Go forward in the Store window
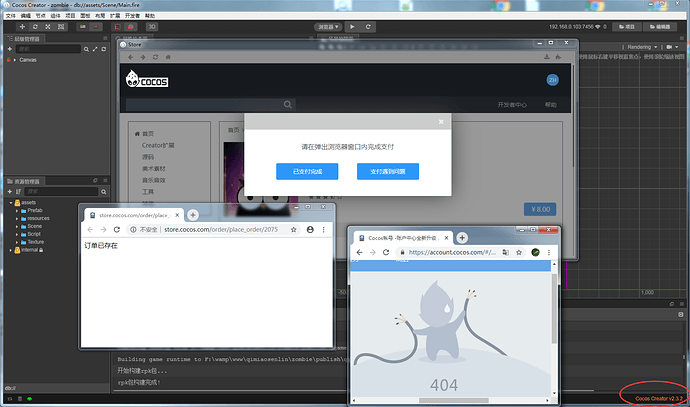This screenshot has height=407, width=690. pyautogui.click(x=143, y=57)
